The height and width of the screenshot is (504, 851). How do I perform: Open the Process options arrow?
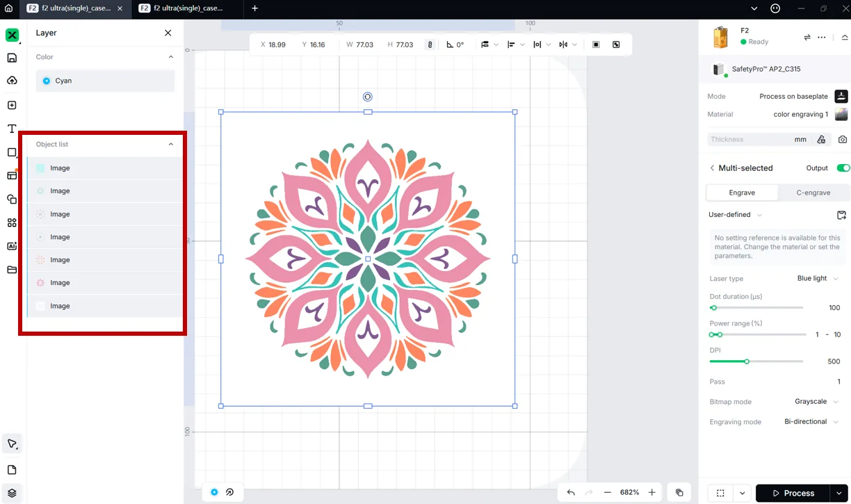839,493
